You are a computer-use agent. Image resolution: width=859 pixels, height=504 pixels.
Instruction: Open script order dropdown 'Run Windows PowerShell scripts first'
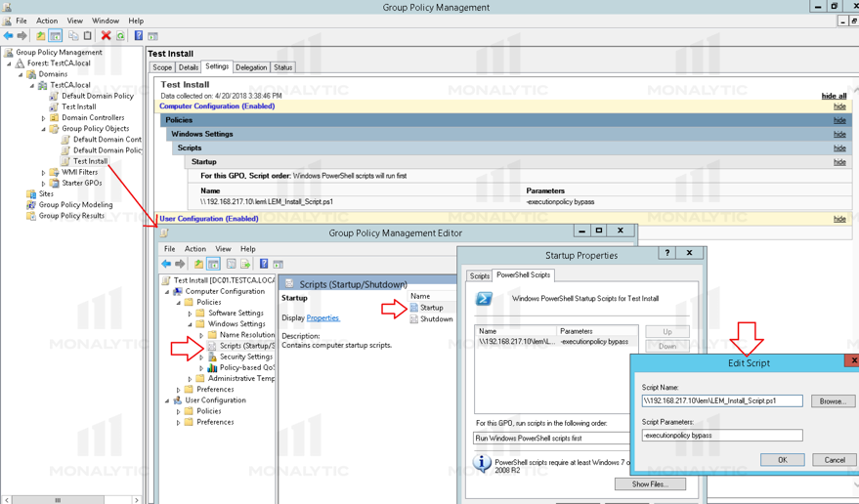click(552, 439)
